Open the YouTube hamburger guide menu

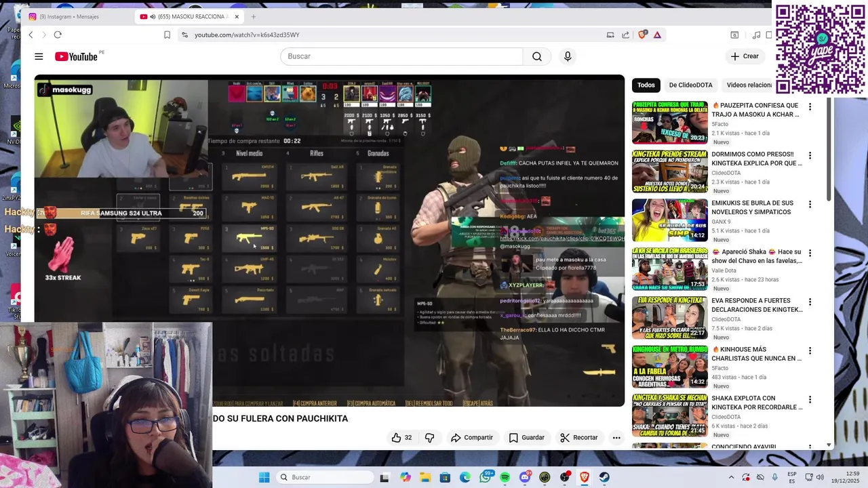click(39, 56)
